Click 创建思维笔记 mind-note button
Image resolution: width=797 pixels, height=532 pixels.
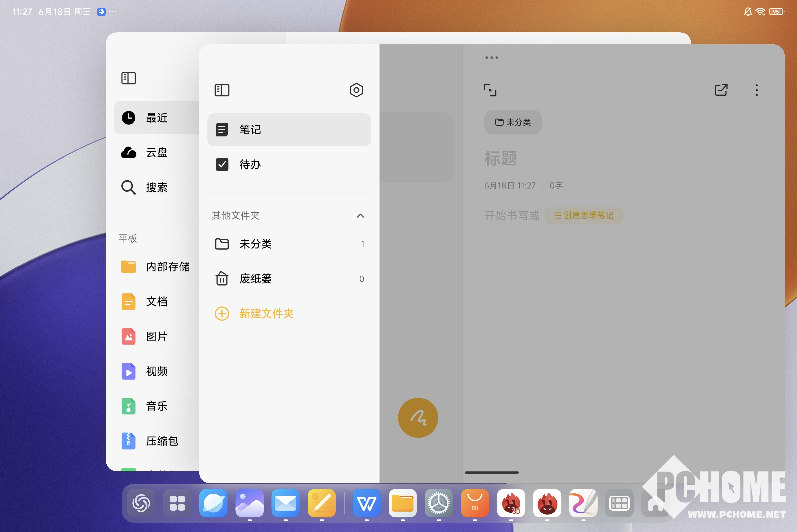click(584, 215)
